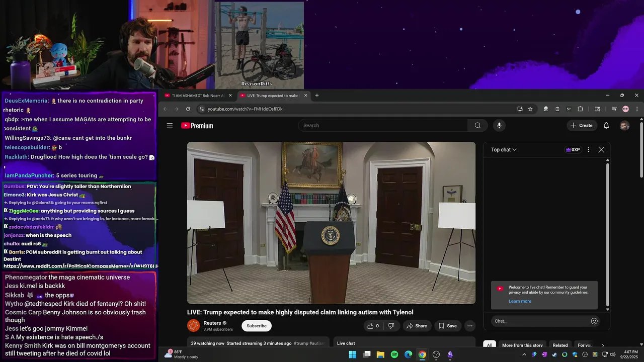644x362 pixels.
Task: Open Chrome media controls icon
Action: pos(614,109)
